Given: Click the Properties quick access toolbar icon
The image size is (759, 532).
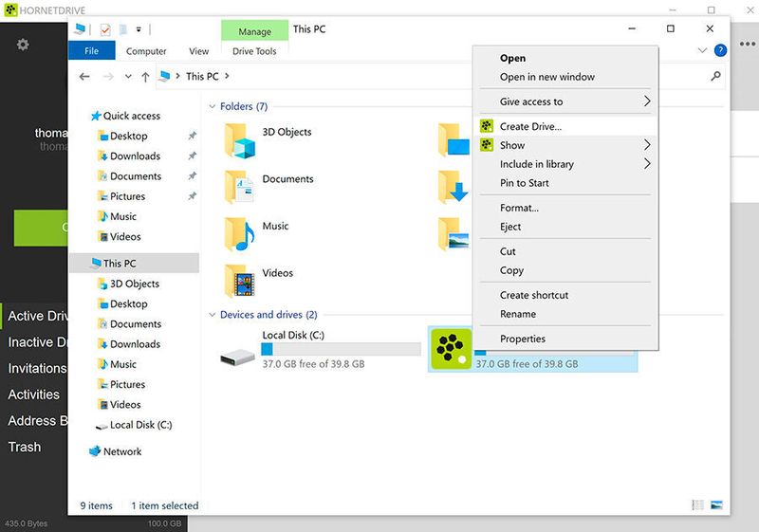Looking at the screenshot, I should [105, 29].
